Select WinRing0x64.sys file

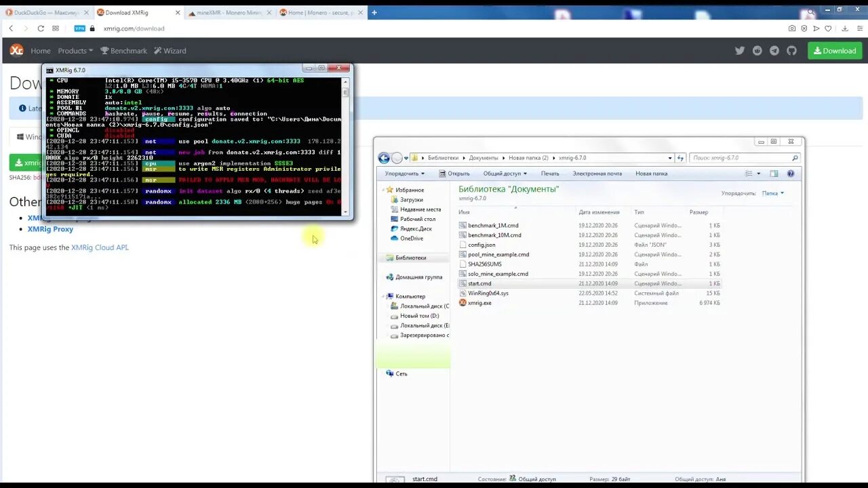488,293
